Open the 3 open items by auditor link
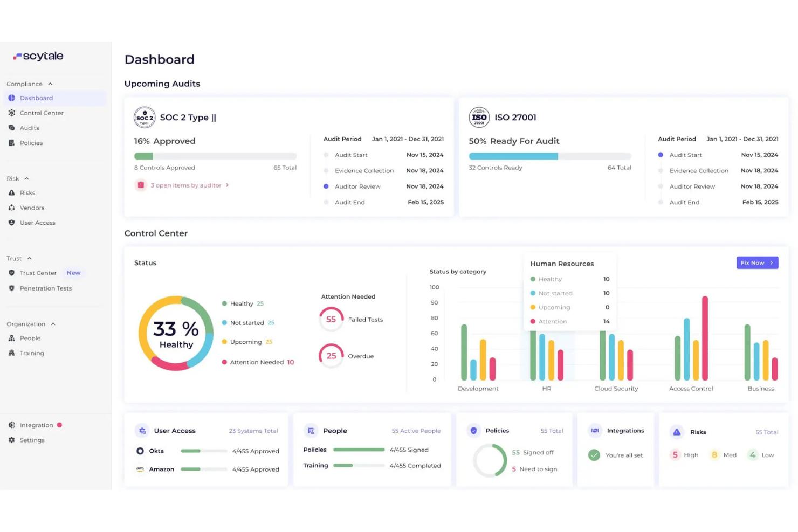 coord(190,185)
